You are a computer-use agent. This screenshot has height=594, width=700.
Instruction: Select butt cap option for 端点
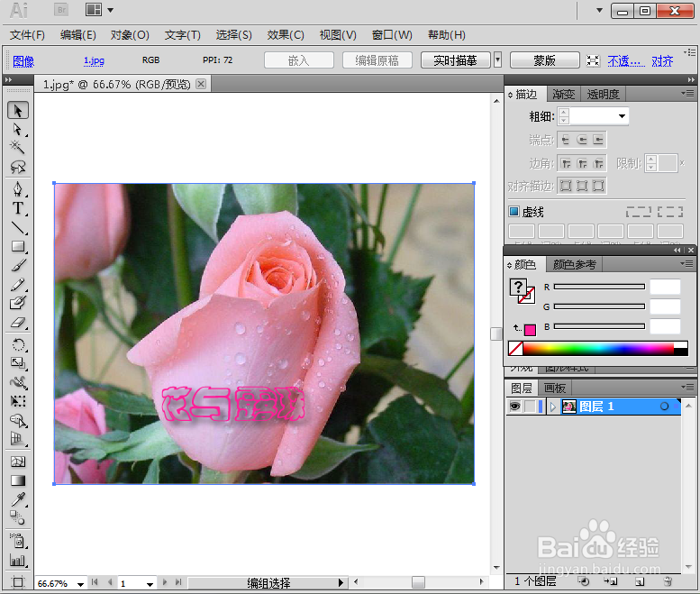(x=566, y=141)
